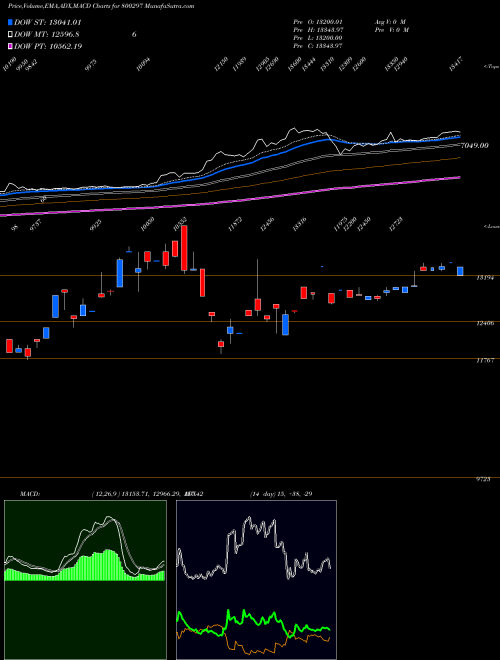The image size is (500, 660).
Task: Click the 'Pre O: 13209.91' open value
Action: tap(317, 21)
